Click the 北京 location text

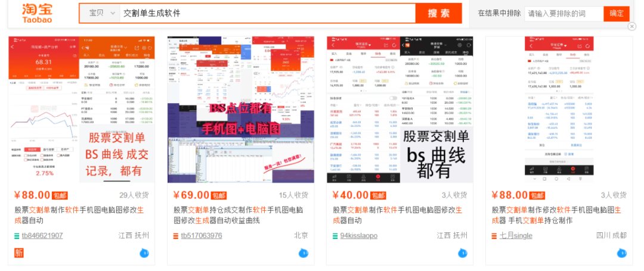[301, 236]
